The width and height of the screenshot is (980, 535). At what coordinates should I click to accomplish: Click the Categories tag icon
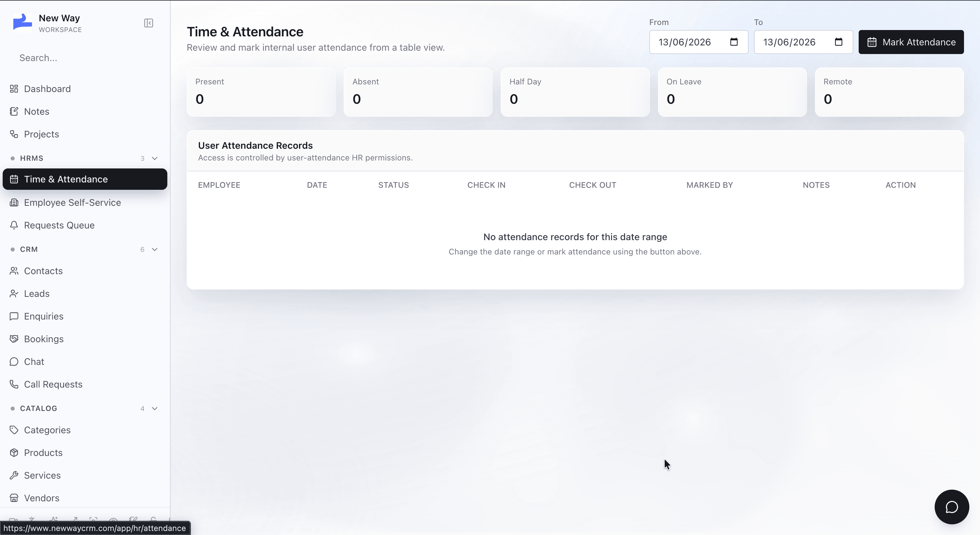click(x=14, y=430)
